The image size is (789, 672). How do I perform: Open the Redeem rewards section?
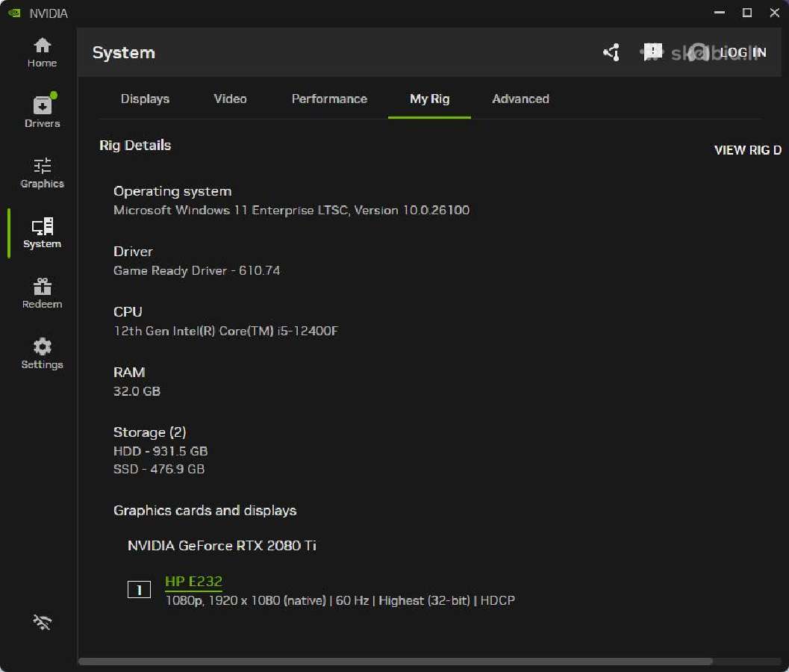pos(43,293)
